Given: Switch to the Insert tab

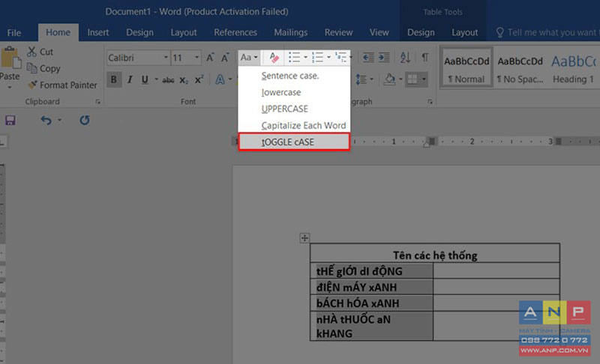Looking at the screenshot, I should click(x=98, y=32).
